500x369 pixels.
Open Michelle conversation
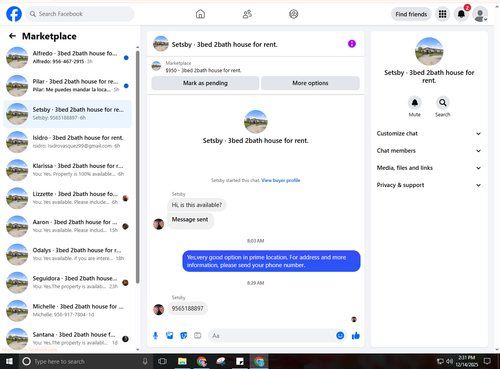67,311
